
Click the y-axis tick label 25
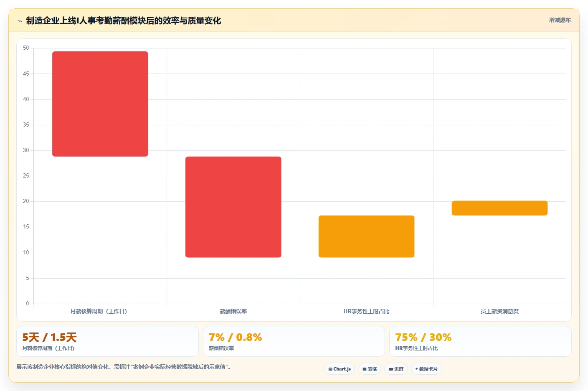coord(26,176)
